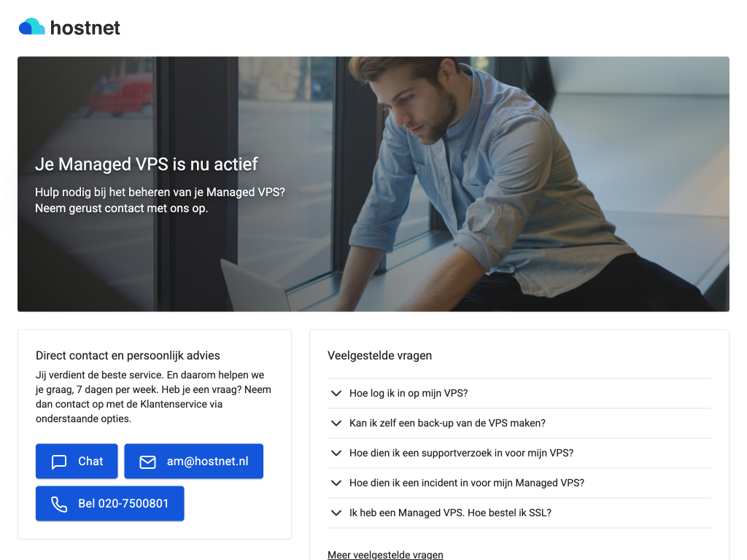Click the "Veelgestelde vragen" heading
This screenshot has width=747, height=560.
(379, 356)
